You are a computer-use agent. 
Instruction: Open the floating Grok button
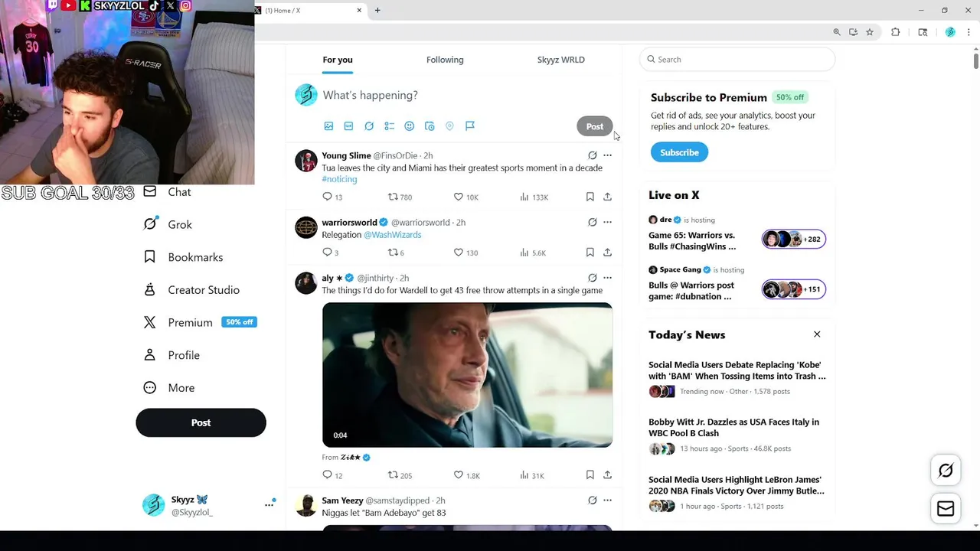(x=946, y=470)
